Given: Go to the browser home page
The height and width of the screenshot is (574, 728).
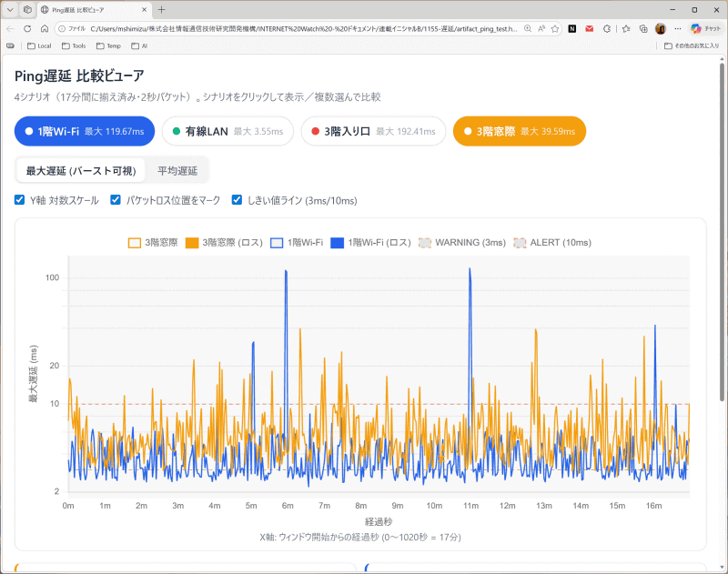Looking at the screenshot, I should (x=45, y=29).
